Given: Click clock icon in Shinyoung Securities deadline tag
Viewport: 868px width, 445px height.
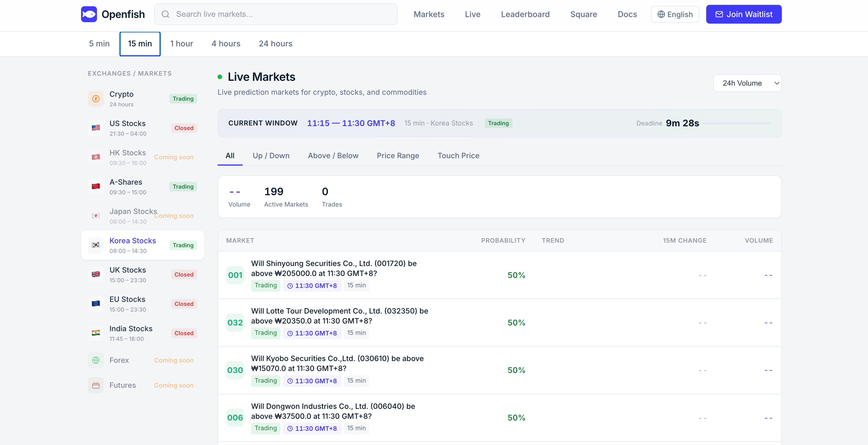Looking at the screenshot, I should click(x=290, y=286).
